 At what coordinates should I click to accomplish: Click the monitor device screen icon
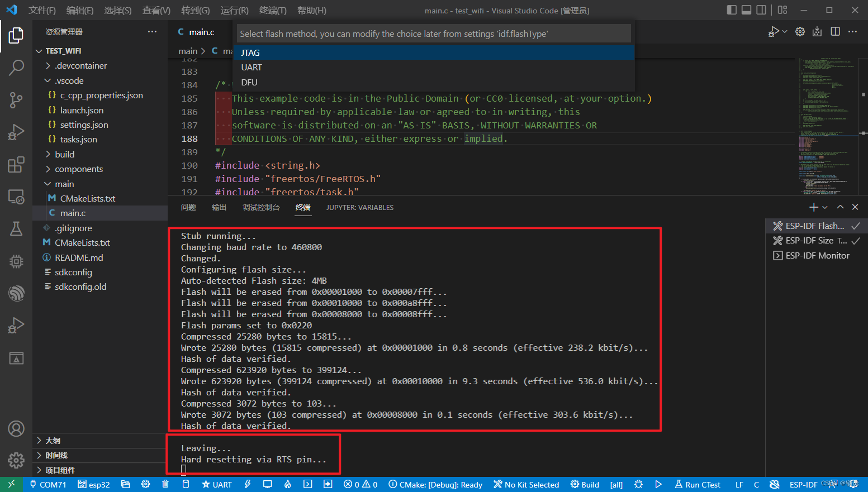pyautogui.click(x=267, y=484)
